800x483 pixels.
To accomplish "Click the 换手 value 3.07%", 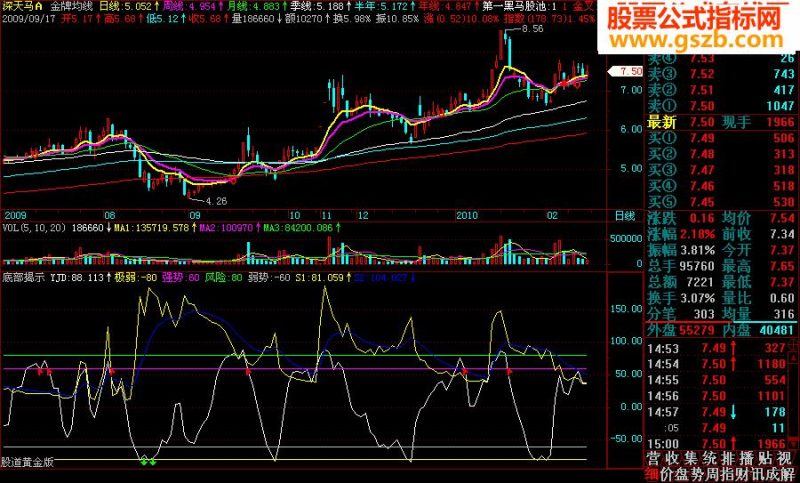I will tap(696, 297).
